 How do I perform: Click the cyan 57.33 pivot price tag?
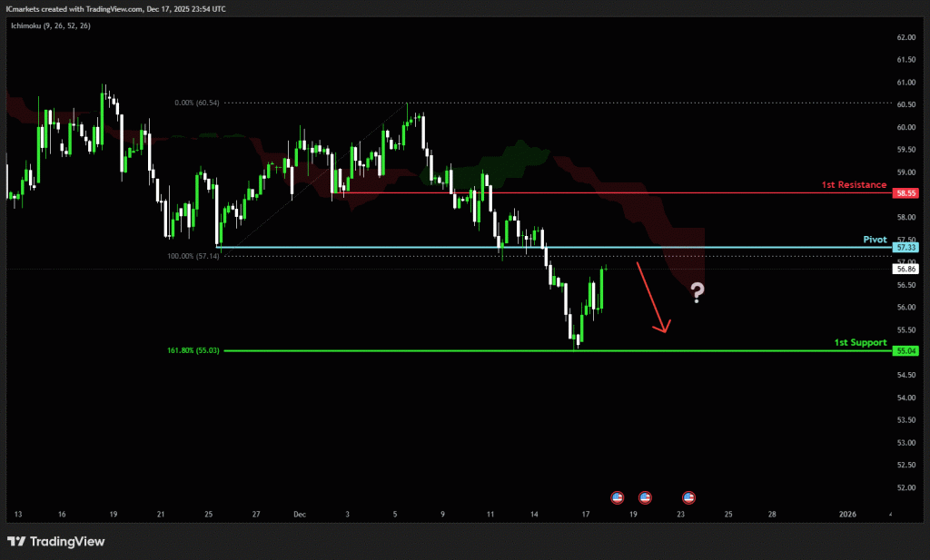(x=905, y=247)
